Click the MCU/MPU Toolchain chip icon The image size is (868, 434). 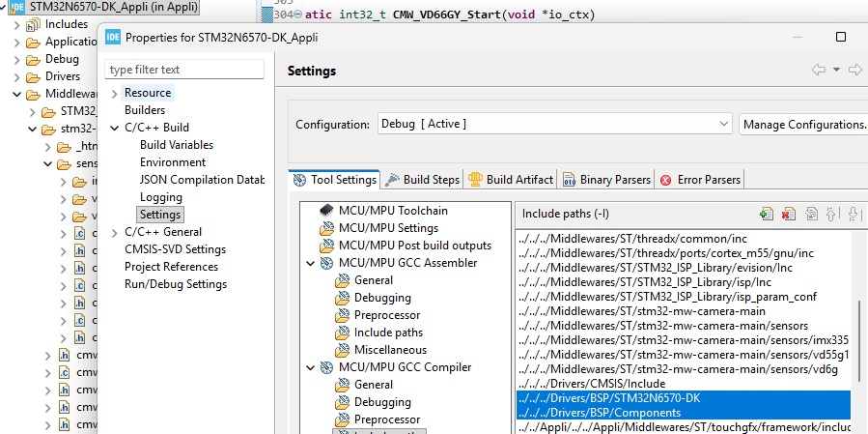(326, 211)
